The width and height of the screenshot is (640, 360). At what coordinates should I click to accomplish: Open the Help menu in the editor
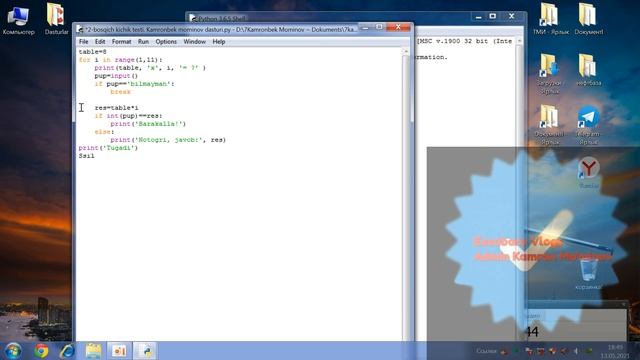point(219,42)
